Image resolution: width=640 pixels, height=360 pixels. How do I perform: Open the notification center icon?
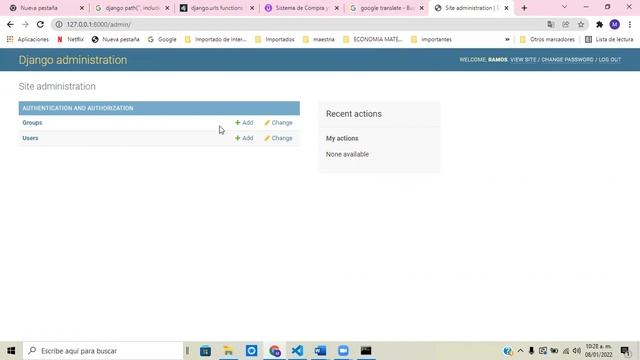point(625,351)
